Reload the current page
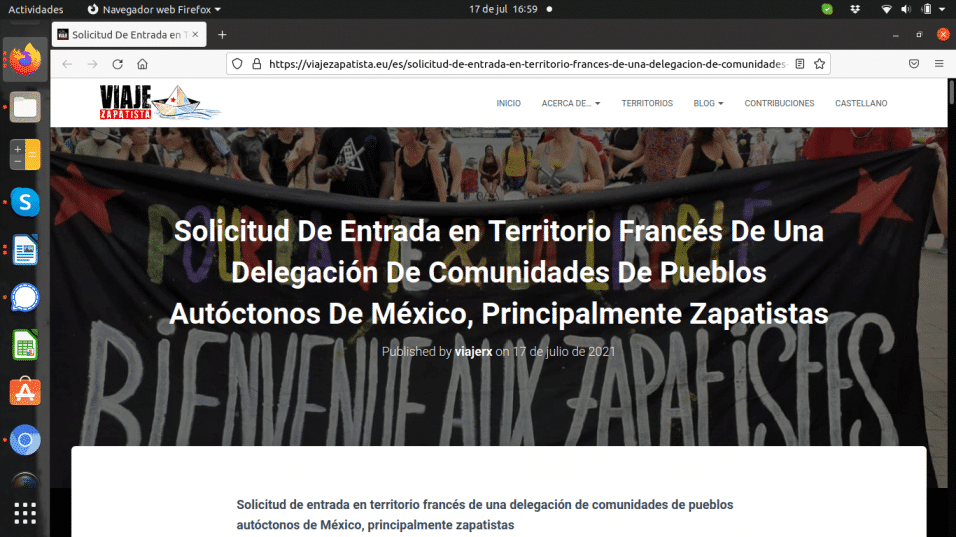956x537 pixels. point(118,64)
